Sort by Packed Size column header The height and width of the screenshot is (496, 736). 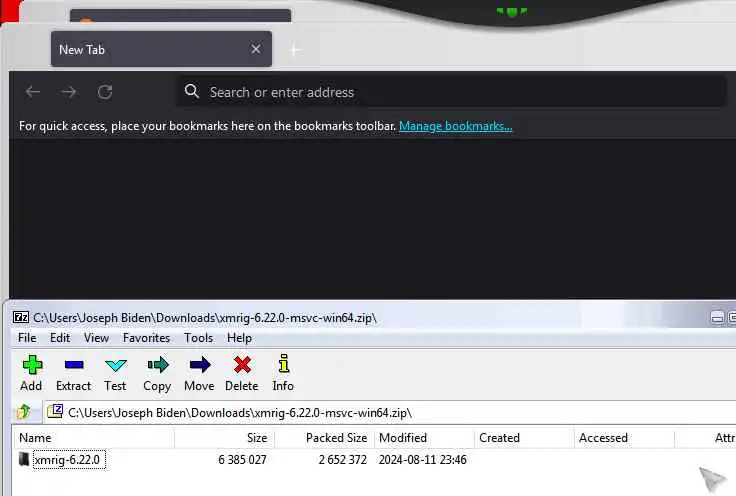324,438
